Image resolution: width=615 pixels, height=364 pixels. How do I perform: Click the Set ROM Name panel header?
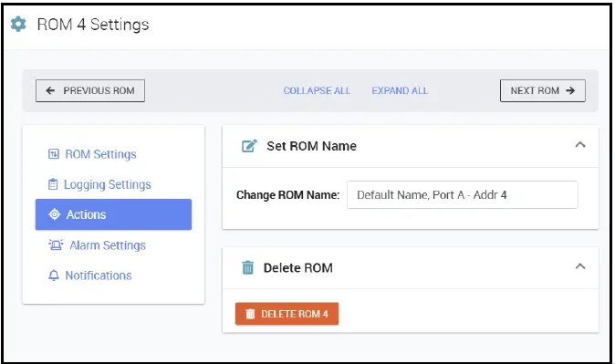(x=411, y=146)
